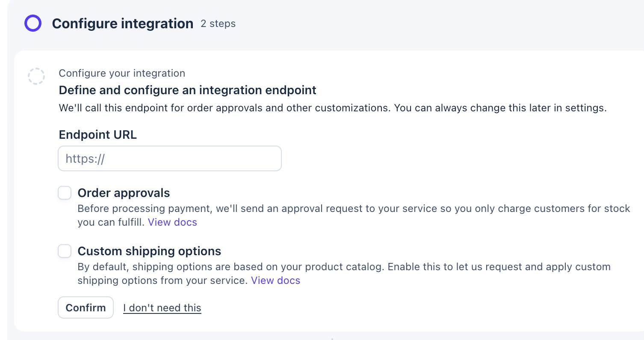Open View docs link for Order approvals
The width and height of the screenshot is (644, 340).
[x=172, y=222]
